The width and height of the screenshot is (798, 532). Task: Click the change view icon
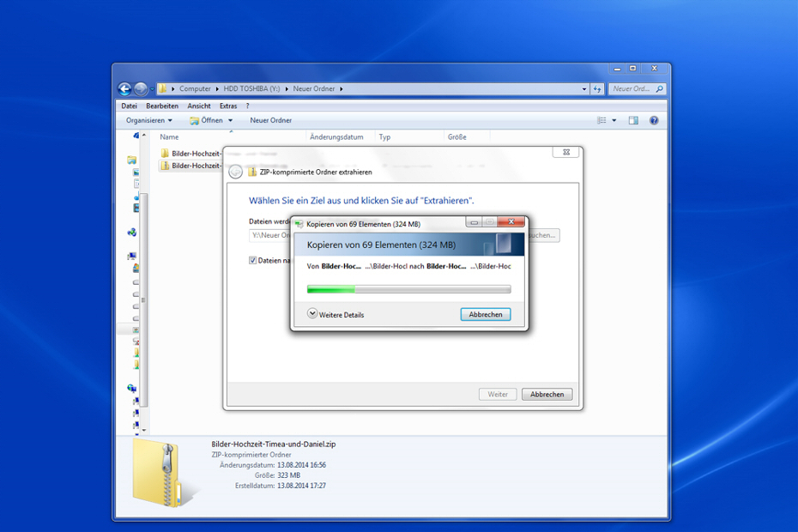[602, 120]
